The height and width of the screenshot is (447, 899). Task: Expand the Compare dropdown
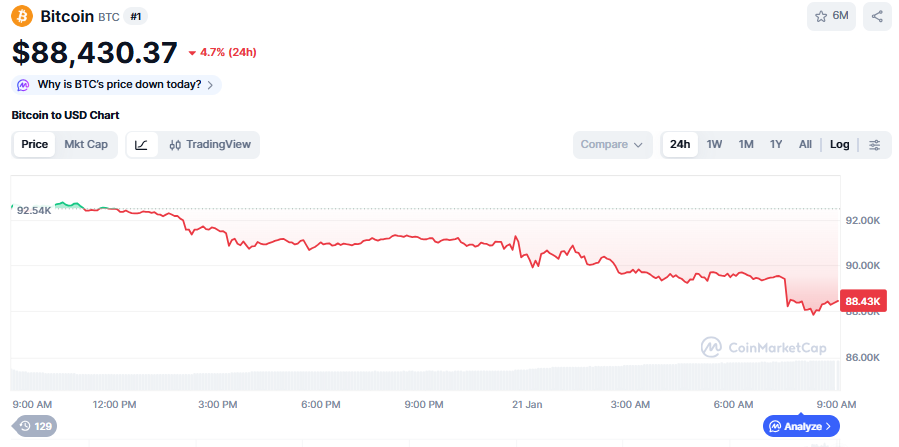[x=611, y=144]
